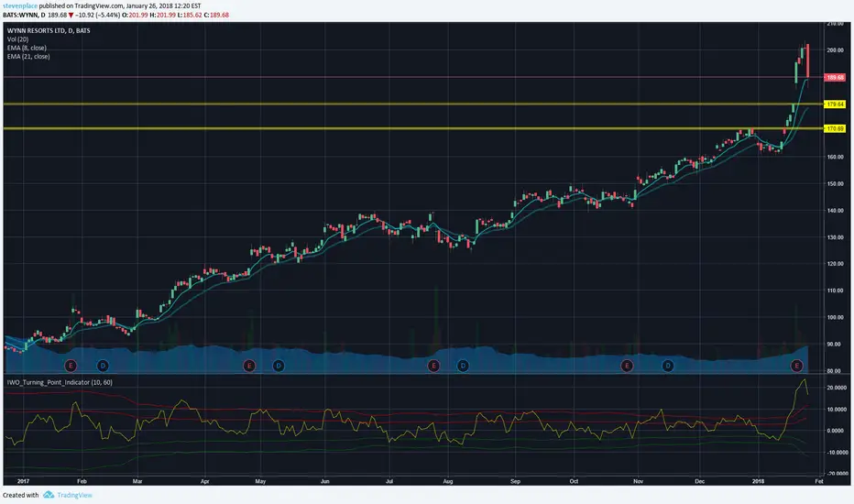
Task: Click the EMA (8, close) indicator label
Action: tap(27, 48)
